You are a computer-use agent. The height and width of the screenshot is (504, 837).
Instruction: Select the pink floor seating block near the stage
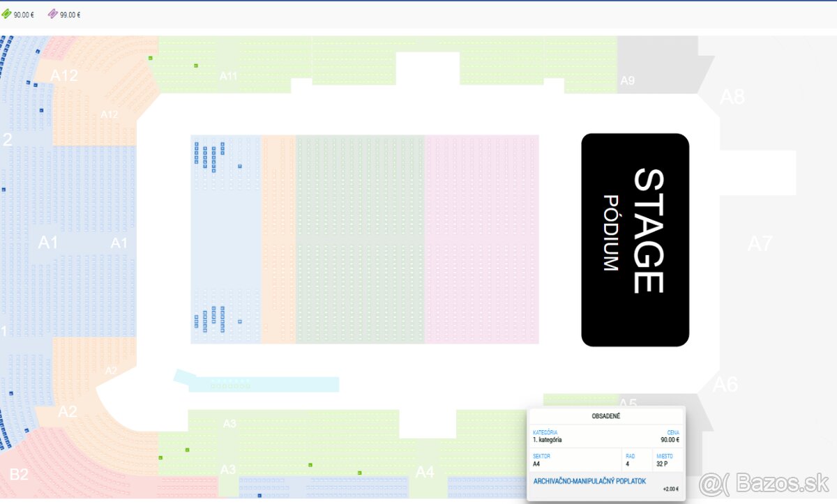[481, 239]
